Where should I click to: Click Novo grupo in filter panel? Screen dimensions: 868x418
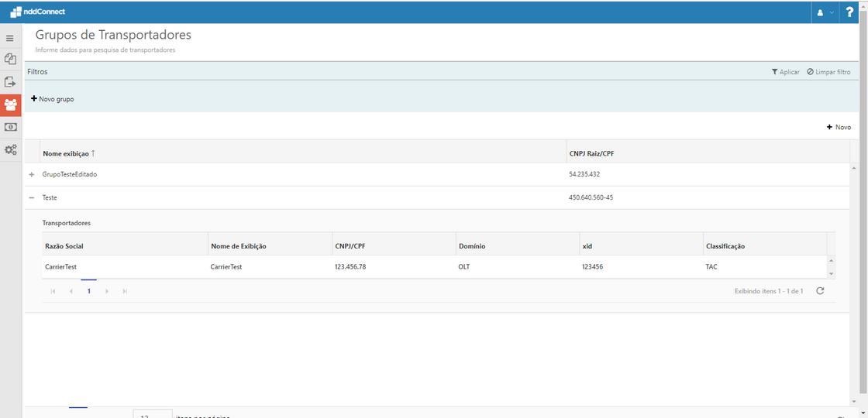pos(53,99)
